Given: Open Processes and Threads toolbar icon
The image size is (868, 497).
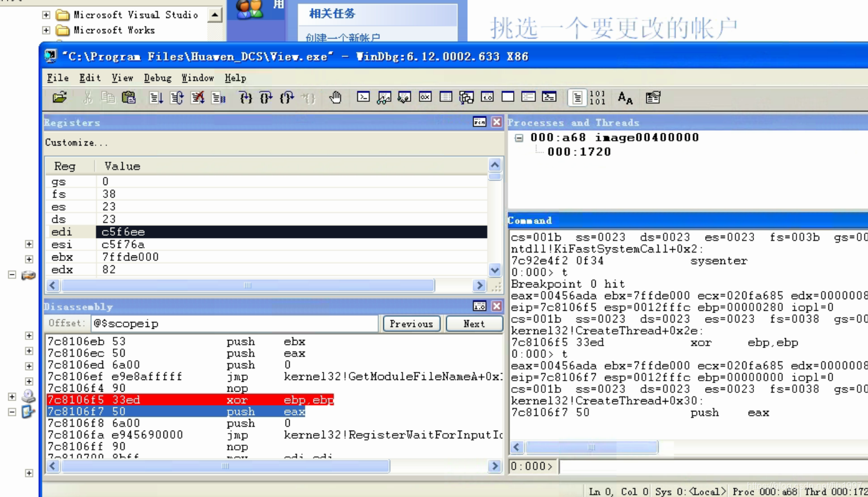Looking at the screenshot, I should tap(528, 97).
